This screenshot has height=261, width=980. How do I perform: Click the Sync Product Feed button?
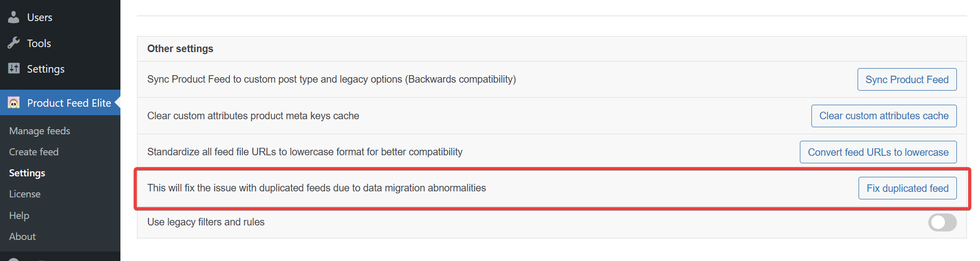pos(907,80)
